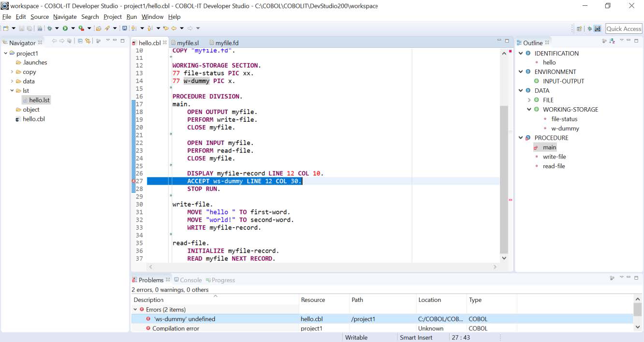Open the COBOL perspective icon beside Quick Access
644x342 pixels.
tap(598, 28)
